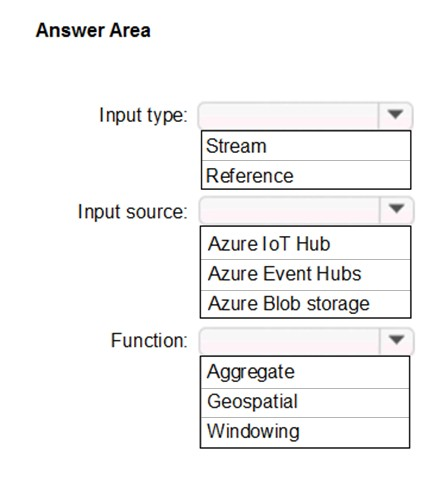This screenshot has width=434, height=488.
Task: Select the Windowing function option
Action: (305, 432)
